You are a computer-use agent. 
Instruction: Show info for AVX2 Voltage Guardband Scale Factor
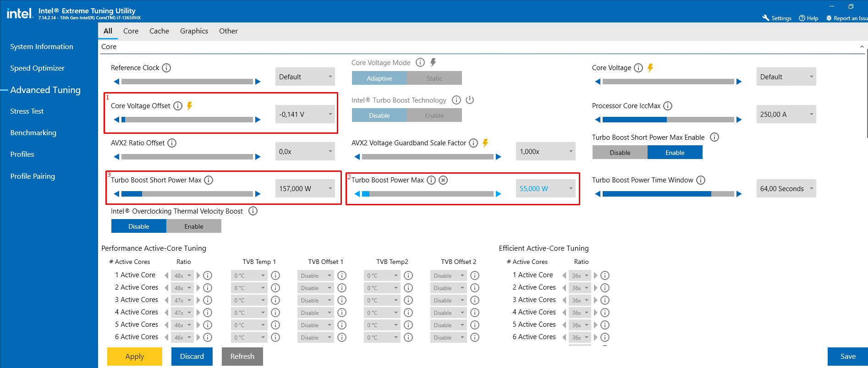coord(473,143)
